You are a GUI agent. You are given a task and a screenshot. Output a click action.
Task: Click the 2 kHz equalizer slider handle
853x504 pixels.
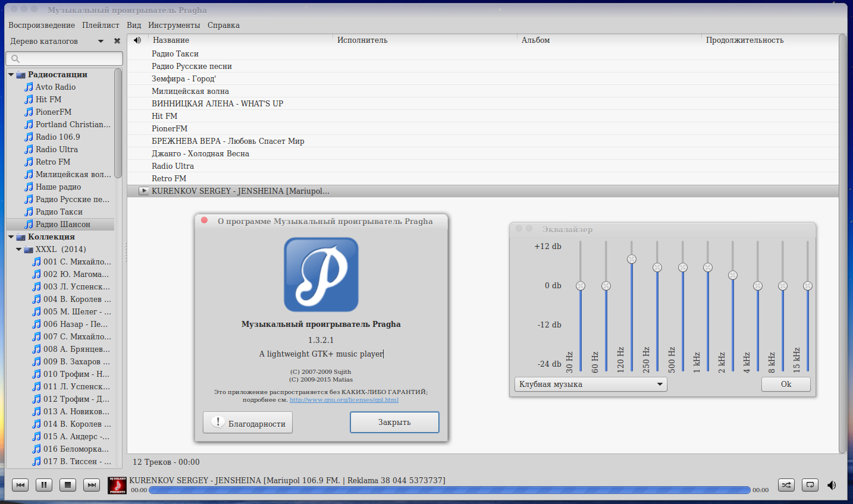[733, 275]
